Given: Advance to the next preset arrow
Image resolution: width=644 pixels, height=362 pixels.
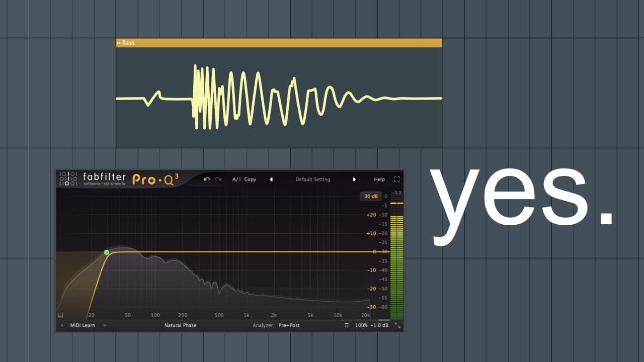Looking at the screenshot, I should [x=354, y=179].
